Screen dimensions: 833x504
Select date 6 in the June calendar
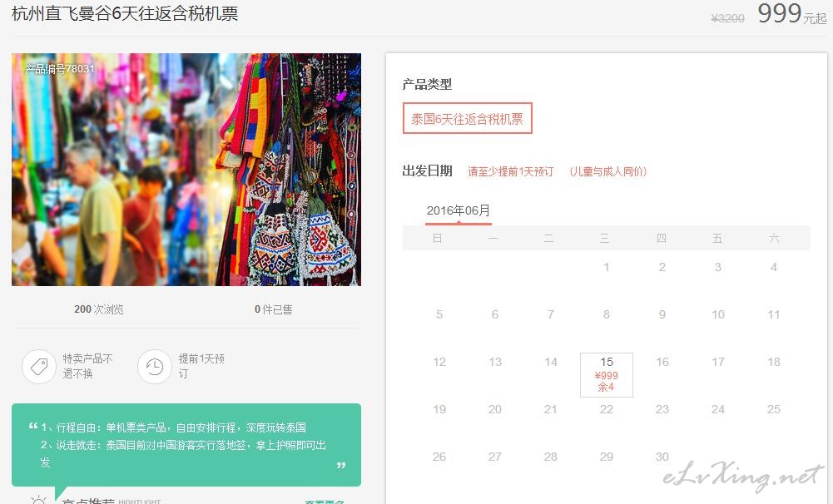pos(494,314)
